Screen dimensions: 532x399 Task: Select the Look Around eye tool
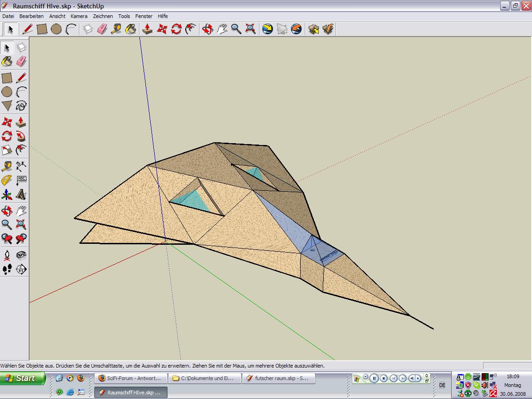point(21,255)
